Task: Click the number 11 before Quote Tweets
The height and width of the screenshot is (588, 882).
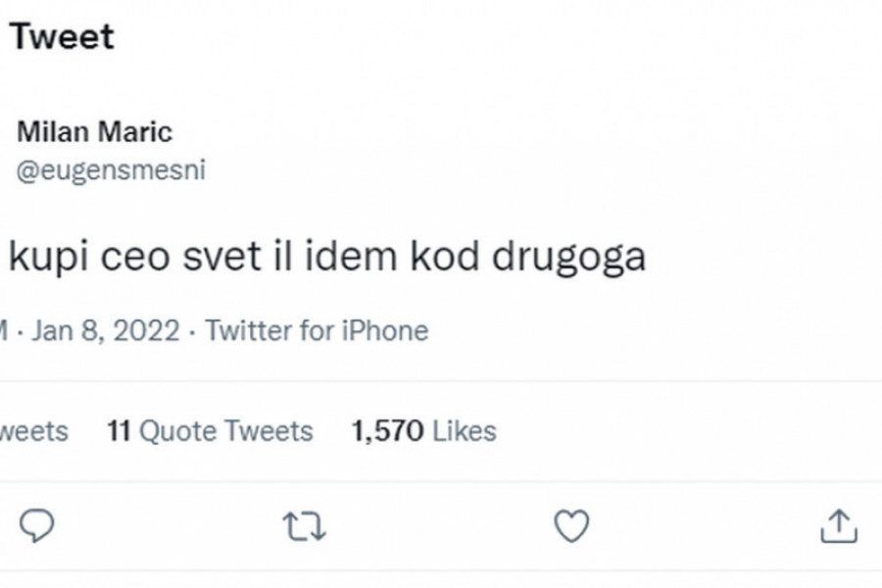Action: 119,431
